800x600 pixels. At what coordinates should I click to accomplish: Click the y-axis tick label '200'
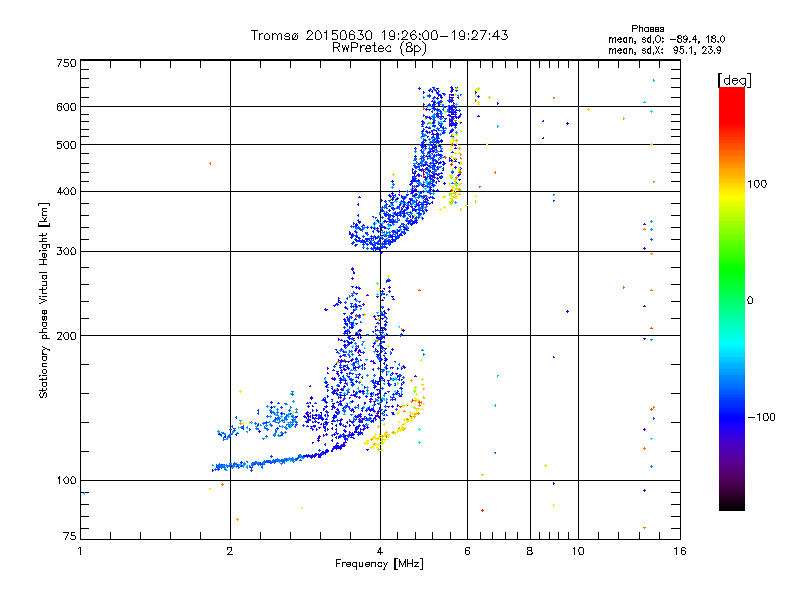tap(66, 336)
